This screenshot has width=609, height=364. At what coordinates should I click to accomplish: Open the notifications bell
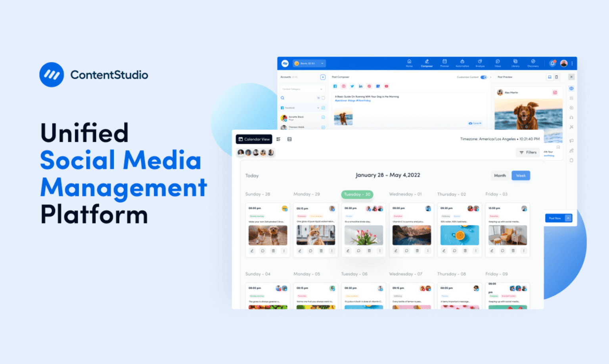click(x=553, y=63)
